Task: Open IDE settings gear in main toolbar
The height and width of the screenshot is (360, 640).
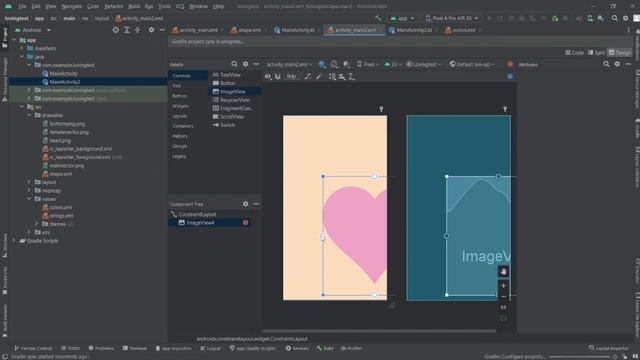Action: pos(625,18)
